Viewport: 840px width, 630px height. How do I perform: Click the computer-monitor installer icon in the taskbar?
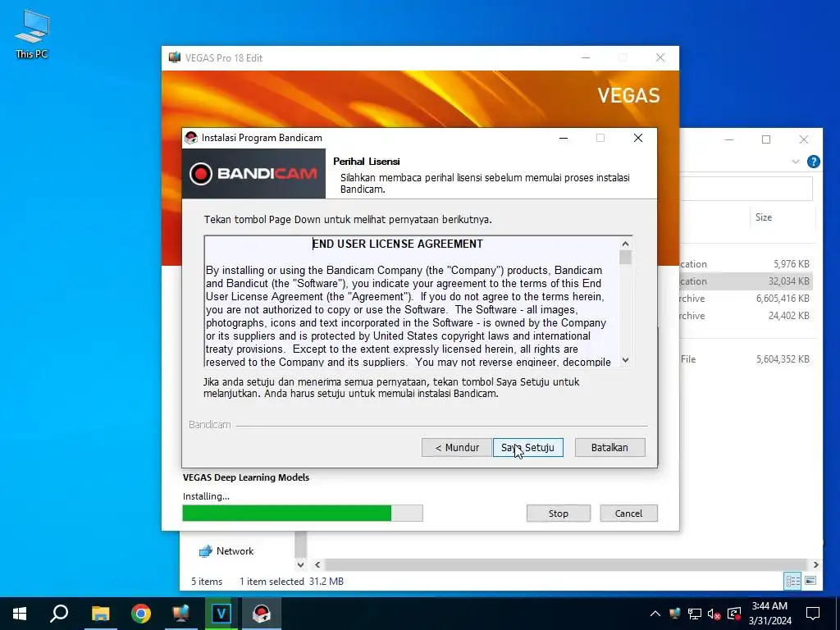181,614
